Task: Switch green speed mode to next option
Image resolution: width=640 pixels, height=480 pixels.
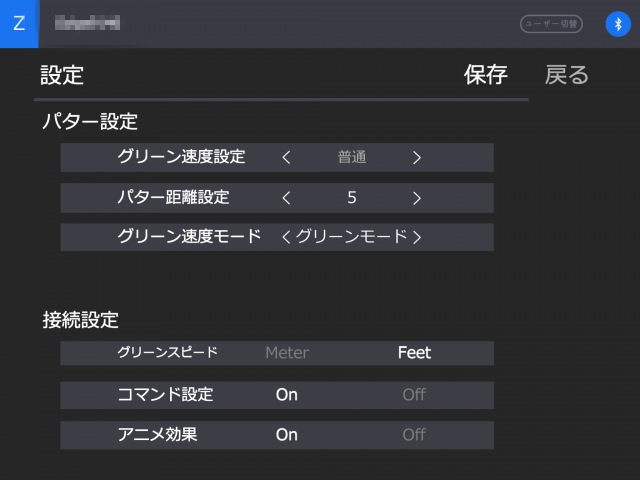Action: coord(416,237)
